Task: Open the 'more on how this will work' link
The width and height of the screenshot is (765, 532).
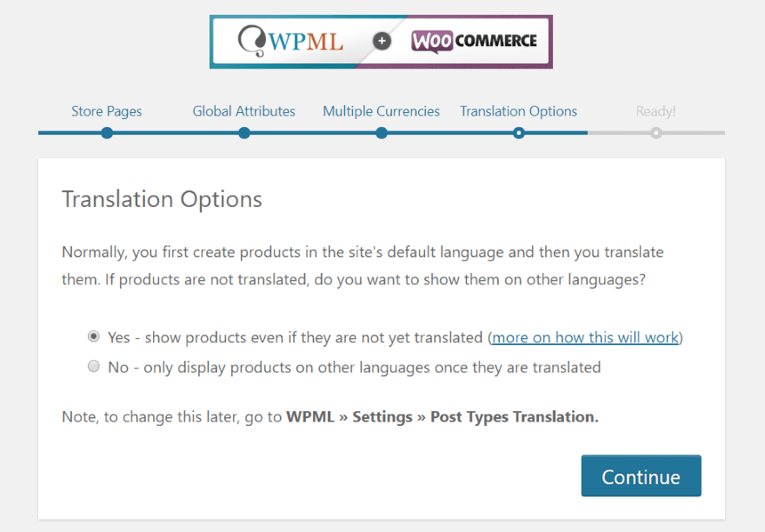Action: click(x=585, y=337)
